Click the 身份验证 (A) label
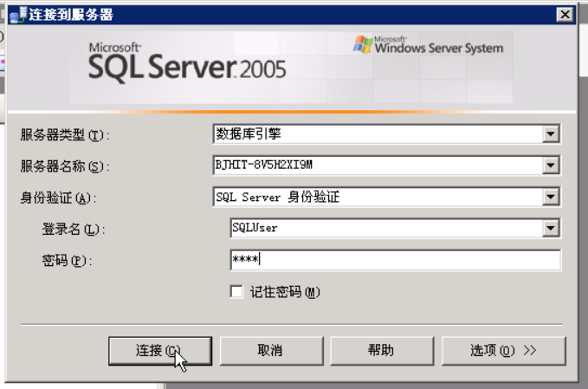The width and height of the screenshot is (588, 389). (x=58, y=198)
